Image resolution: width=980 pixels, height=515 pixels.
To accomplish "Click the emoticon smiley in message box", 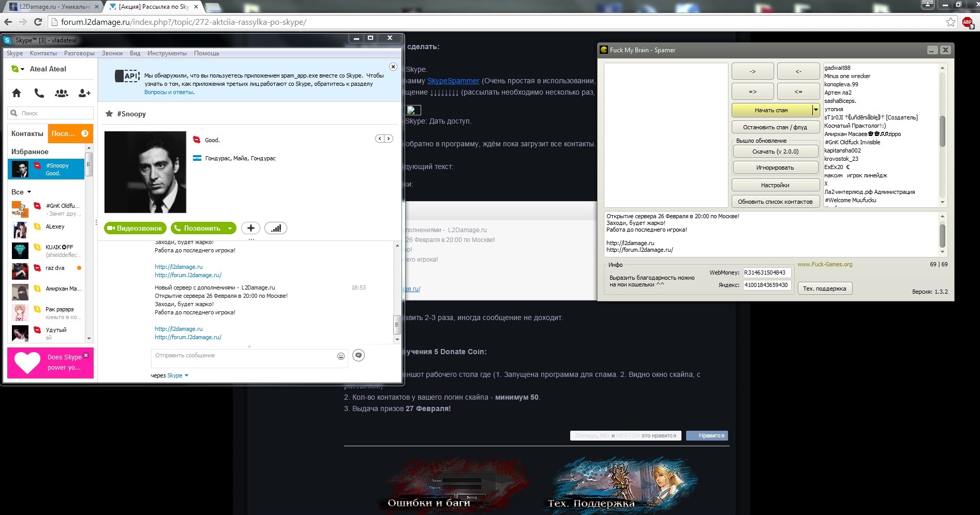I will click(x=341, y=356).
